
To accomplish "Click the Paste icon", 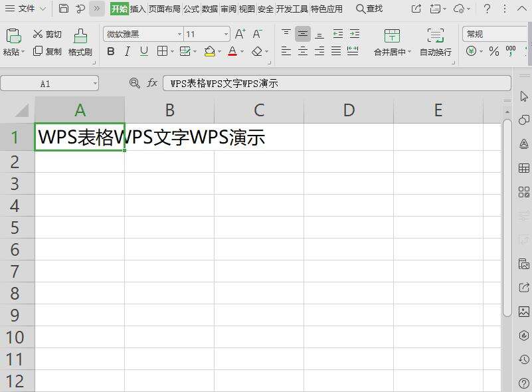I will tap(13, 36).
